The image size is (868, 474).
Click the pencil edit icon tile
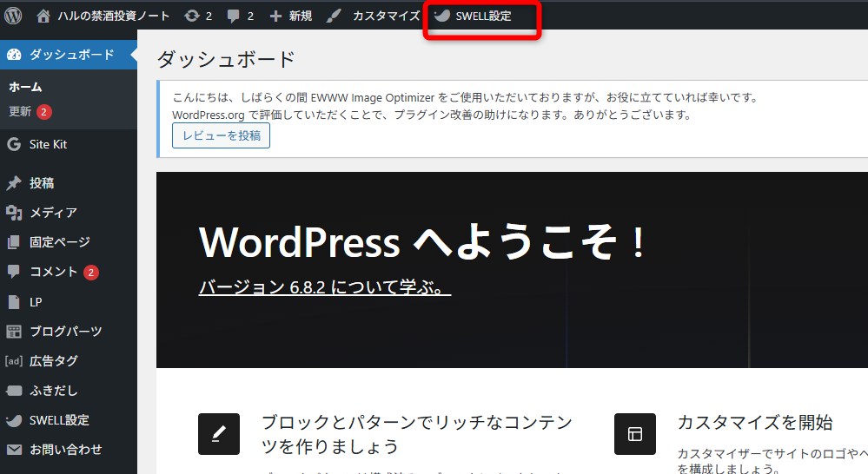point(219,434)
